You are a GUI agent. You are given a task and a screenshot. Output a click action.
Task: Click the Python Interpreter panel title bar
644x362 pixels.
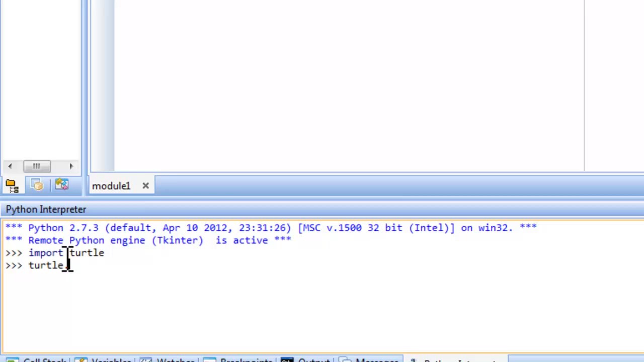[322, 209]
